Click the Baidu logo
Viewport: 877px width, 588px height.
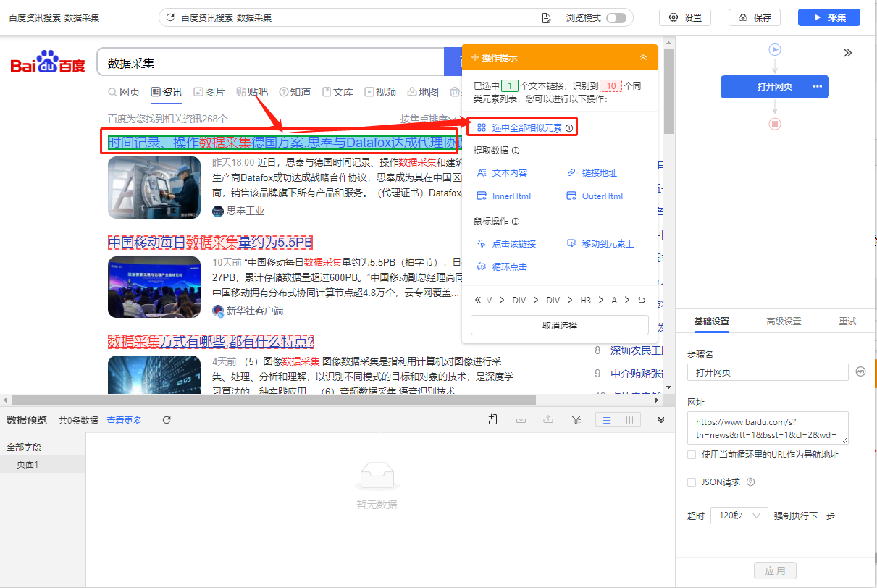click(48, 62)
